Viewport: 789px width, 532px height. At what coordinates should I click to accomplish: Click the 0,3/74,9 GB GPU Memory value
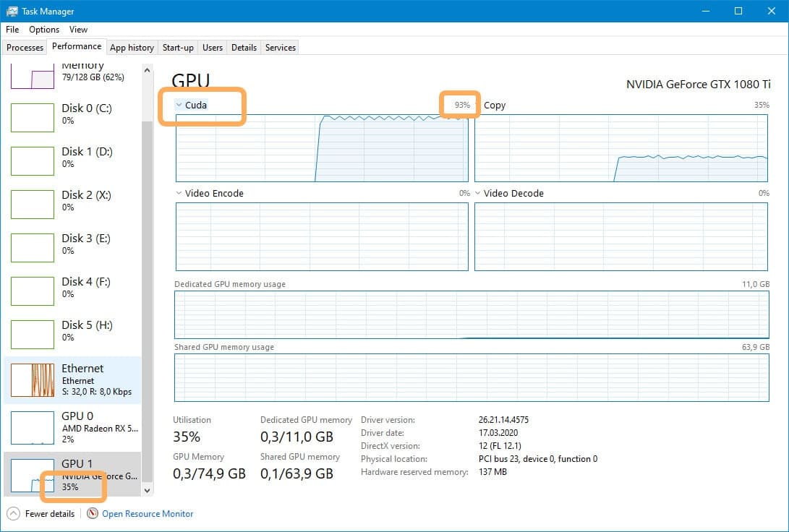coord(209,473)
